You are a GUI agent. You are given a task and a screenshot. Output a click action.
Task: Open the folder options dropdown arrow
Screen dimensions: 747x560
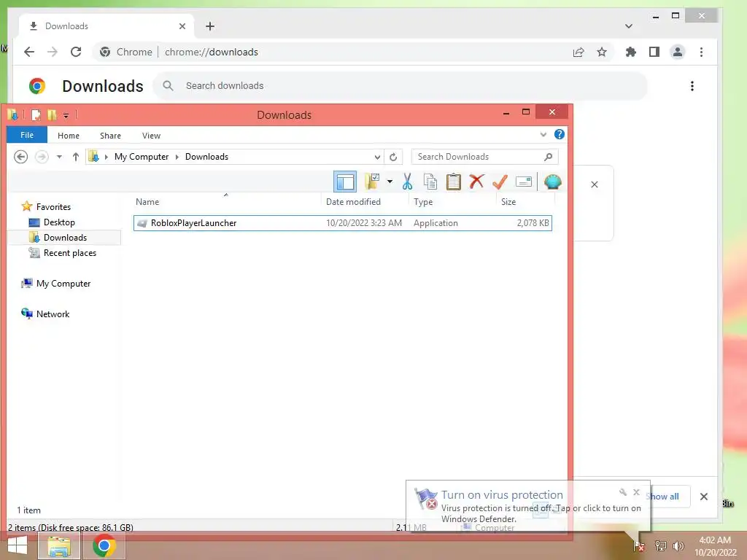(x=390, y=182)
